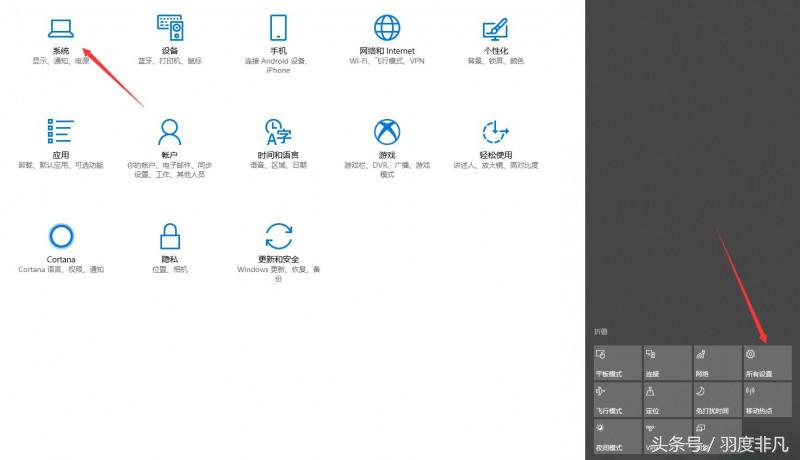Open the 设备 (Devices) settings category

click(170, 41)
